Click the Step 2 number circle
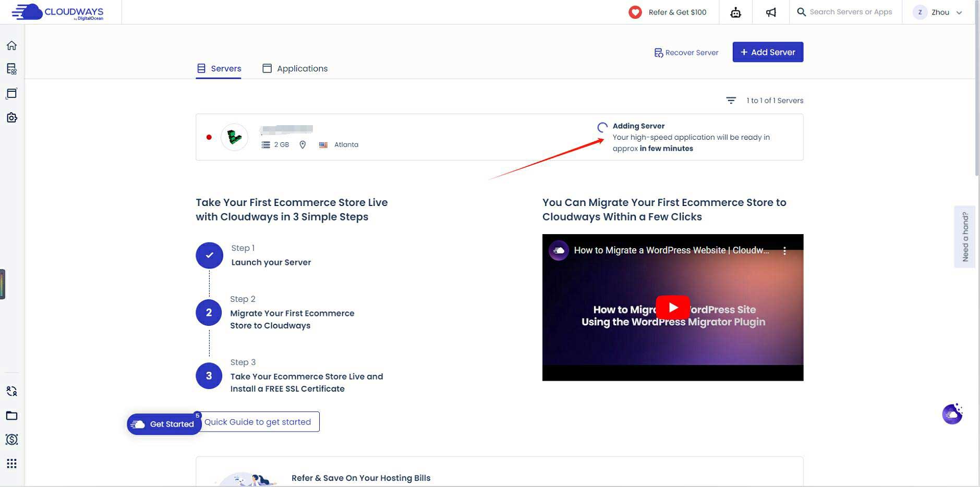Screen dimensions: 980x487 tap(209, 312)
